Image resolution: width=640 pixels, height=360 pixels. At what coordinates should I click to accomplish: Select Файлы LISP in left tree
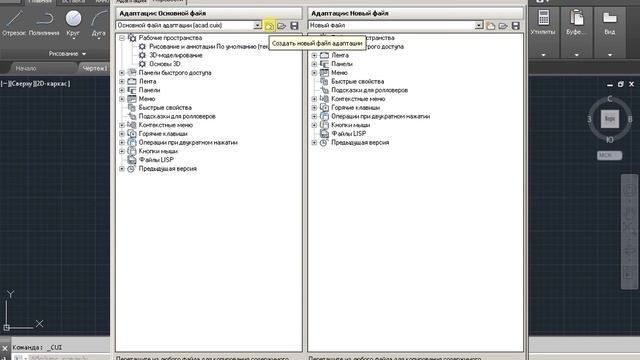[x=156, y=160]
